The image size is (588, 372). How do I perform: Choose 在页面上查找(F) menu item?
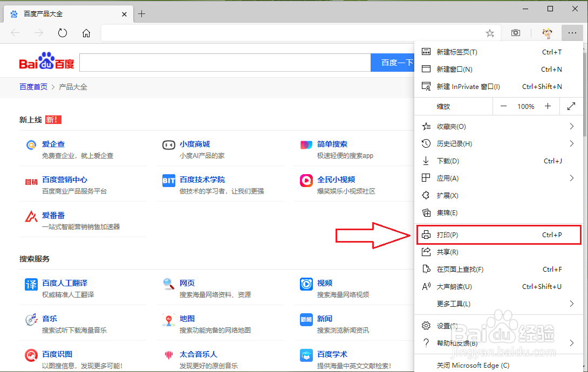[498, 270]
